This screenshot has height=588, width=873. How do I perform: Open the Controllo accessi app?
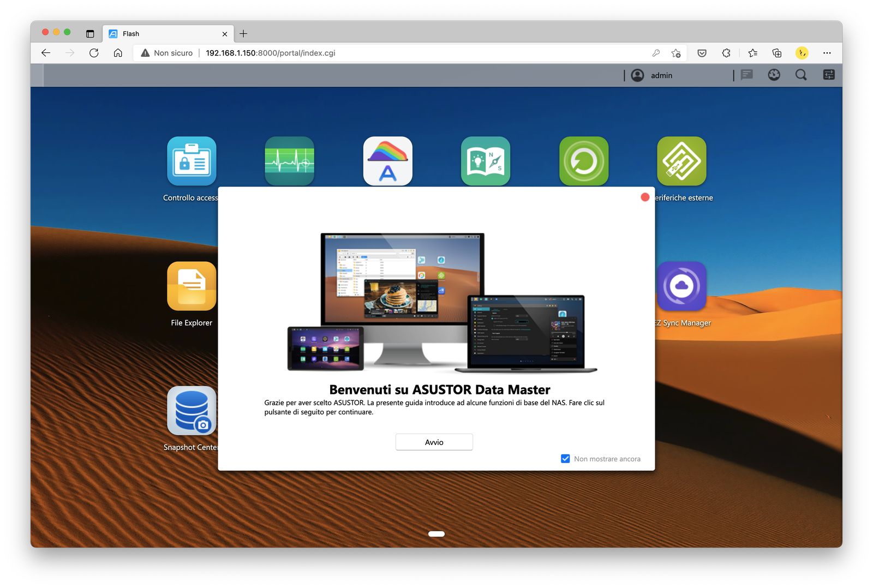tap(192, 161)
